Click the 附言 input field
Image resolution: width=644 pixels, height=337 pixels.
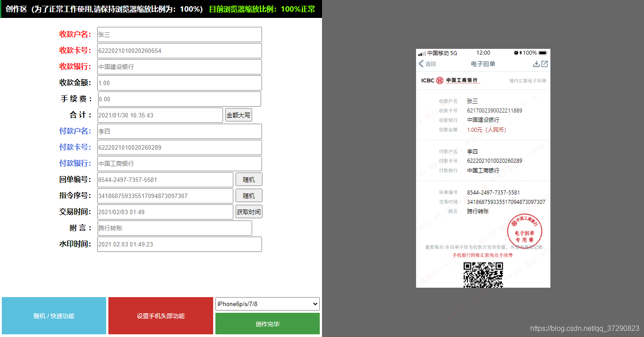175,228
